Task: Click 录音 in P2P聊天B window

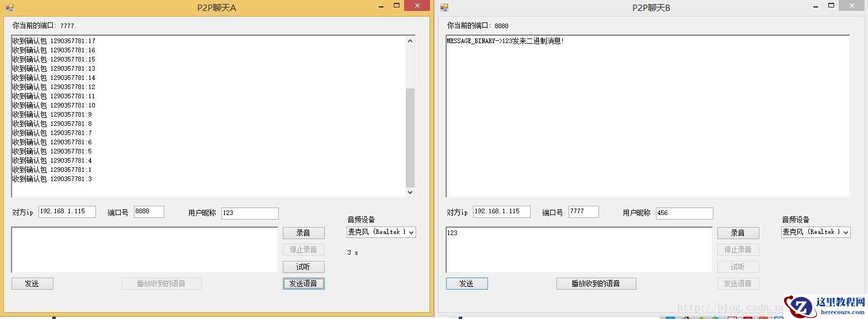Action: pyautogui.click(x=738, y=233)
